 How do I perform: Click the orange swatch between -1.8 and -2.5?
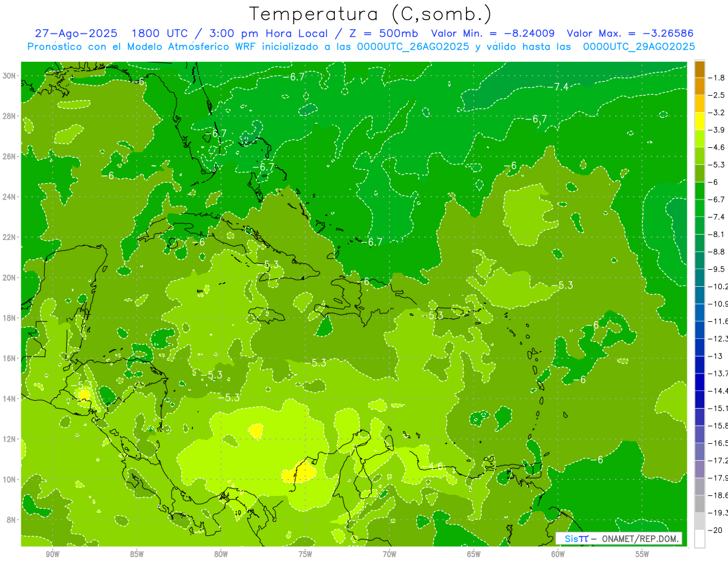(699, 86)
